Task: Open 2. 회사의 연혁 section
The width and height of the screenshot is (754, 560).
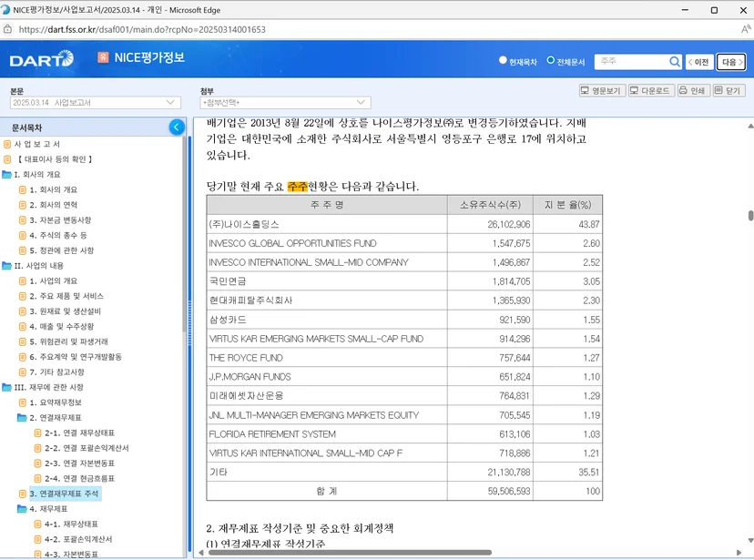Action: click(x=54, y=205)
